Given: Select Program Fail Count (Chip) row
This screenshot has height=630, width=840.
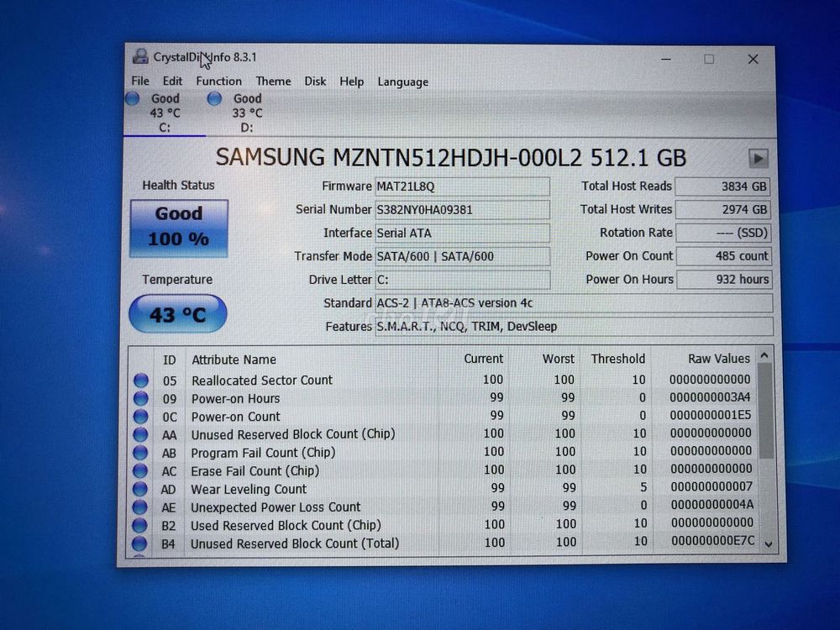Looking at the screenshot, I should coord(443,452).
